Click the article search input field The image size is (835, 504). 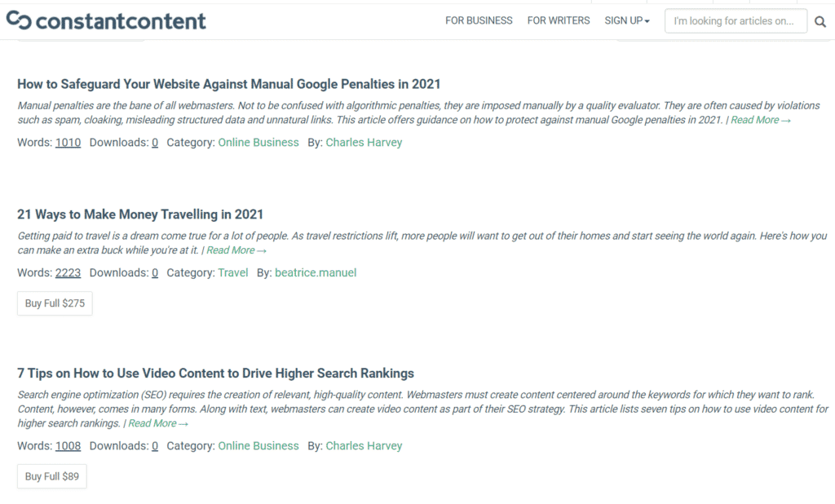(x=734, y=21)
